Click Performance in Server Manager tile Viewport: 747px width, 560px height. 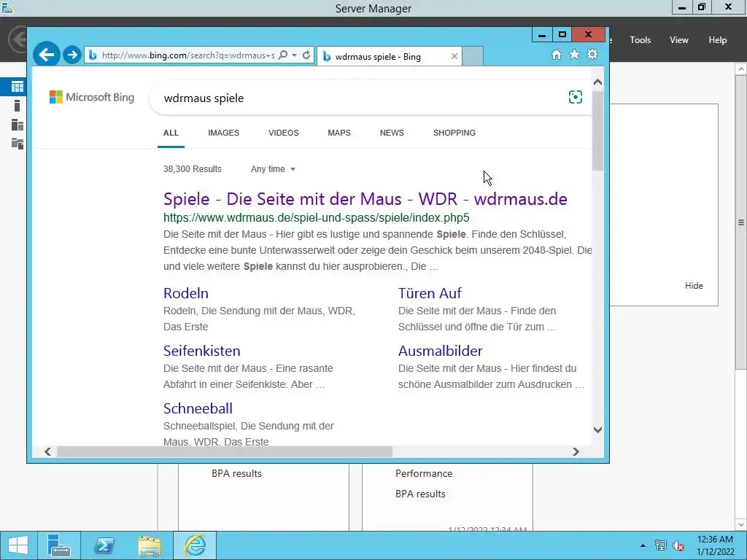tap(424, 473)
